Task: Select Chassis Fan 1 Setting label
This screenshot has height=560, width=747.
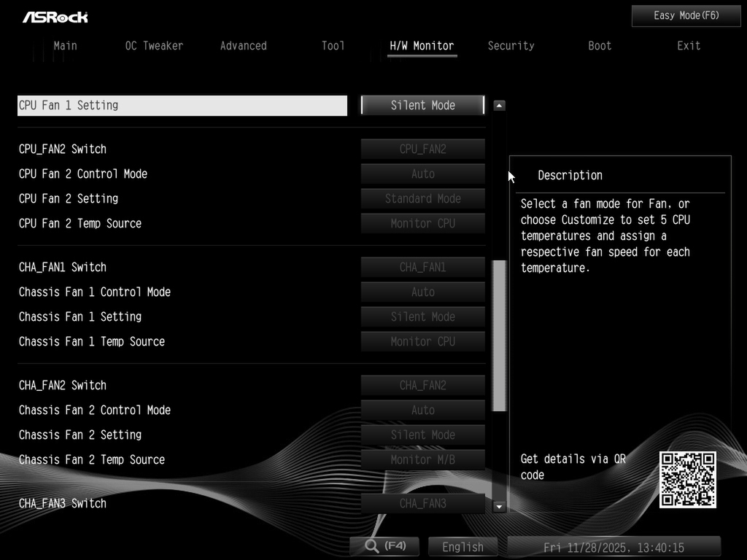Action: click(x=80, y=316)
